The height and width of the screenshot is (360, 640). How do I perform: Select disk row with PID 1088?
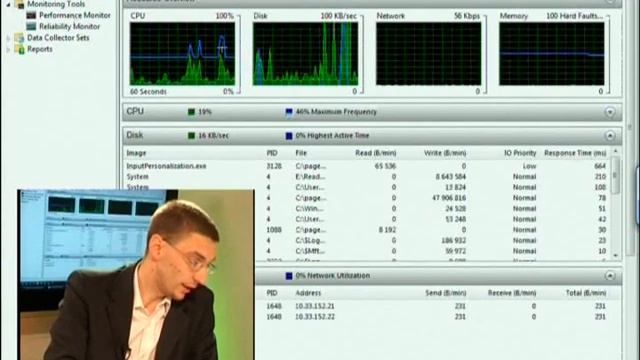[x=432, y=230]
